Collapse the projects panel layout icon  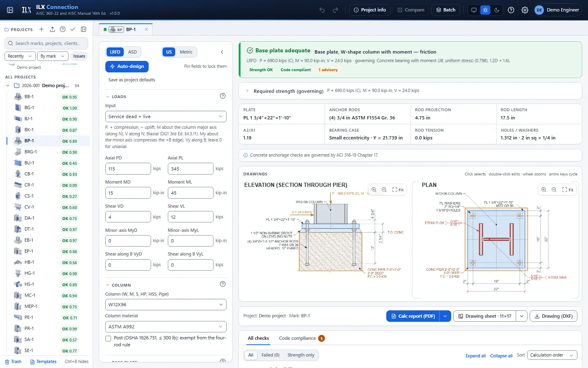[x=84, y=29]
